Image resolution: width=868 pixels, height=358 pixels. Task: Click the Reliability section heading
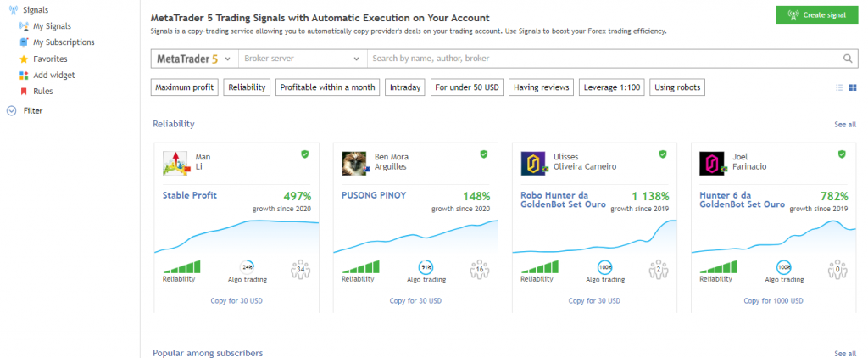coord(174,124)
